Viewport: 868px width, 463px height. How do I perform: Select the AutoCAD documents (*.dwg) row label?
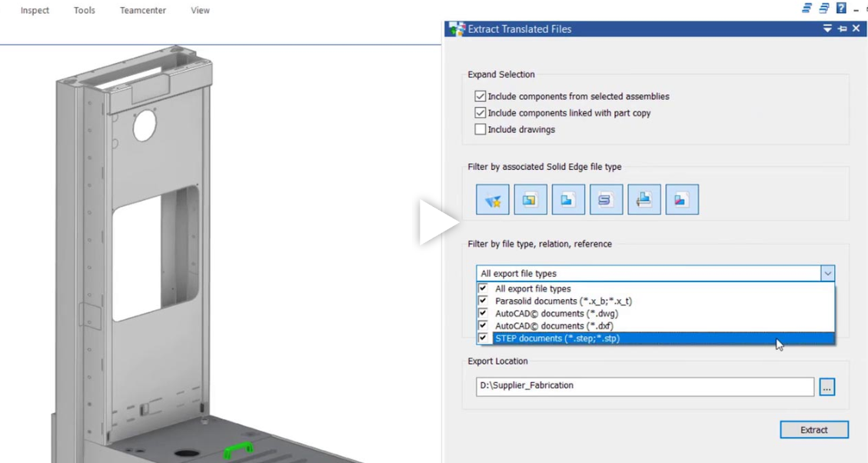coord(557,314)
